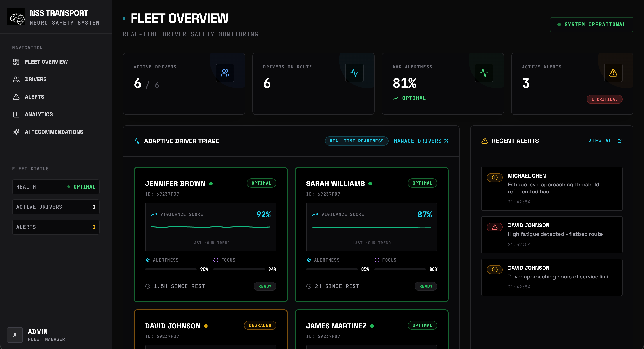Click the Adaptive Driver Triage pulse icon

[137, 141]
